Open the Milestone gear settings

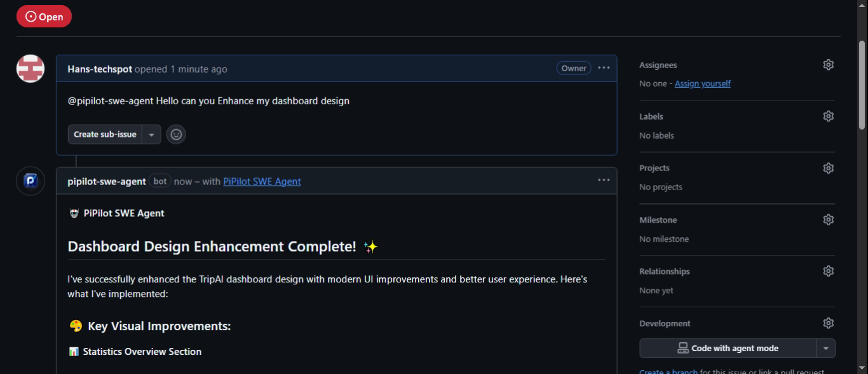[x=828, y=219]
